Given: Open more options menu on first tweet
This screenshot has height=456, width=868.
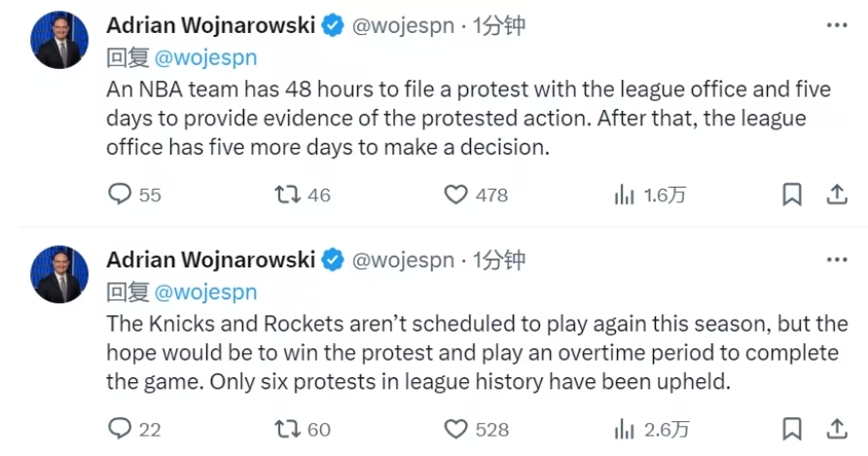Looking at the screenshot, I should 835,26.
